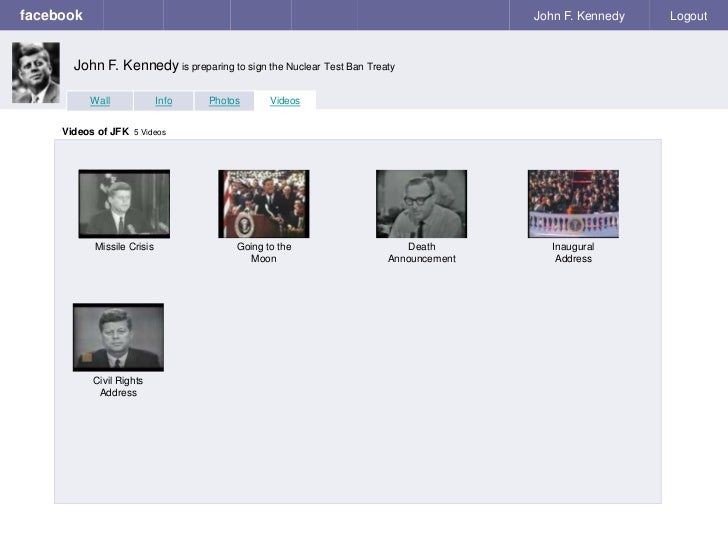Open the Going to the Moon thumbnail
The image size is (728, 546).
[264, 204]
